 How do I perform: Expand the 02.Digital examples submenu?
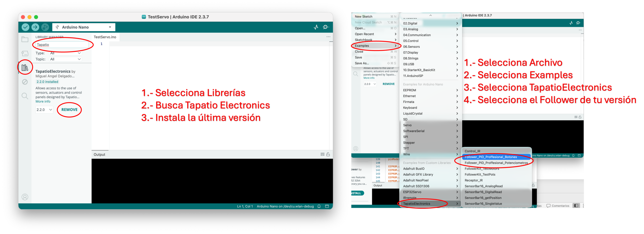(x=430, y=23)
